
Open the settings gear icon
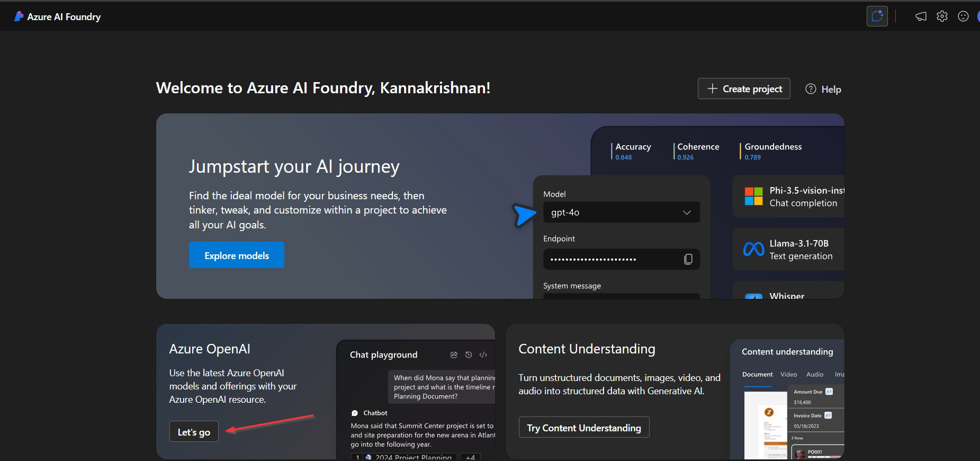[942, 16]
